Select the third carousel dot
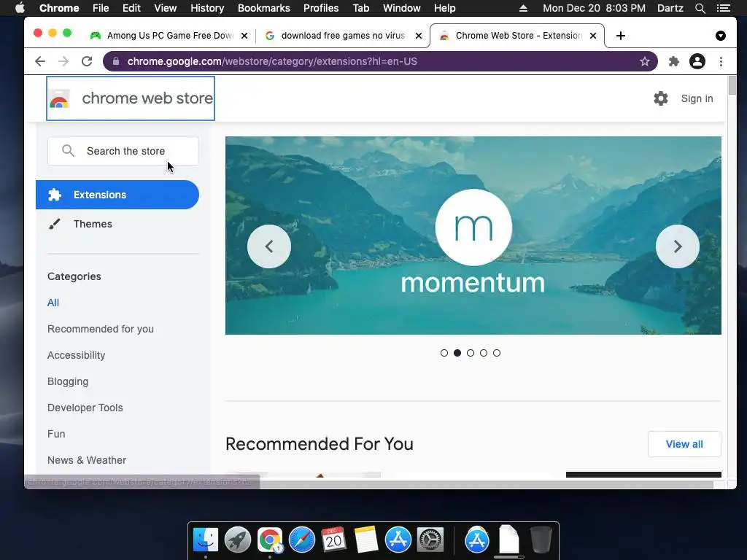Screen dimensions: 747x560 (x=471, y=353)
